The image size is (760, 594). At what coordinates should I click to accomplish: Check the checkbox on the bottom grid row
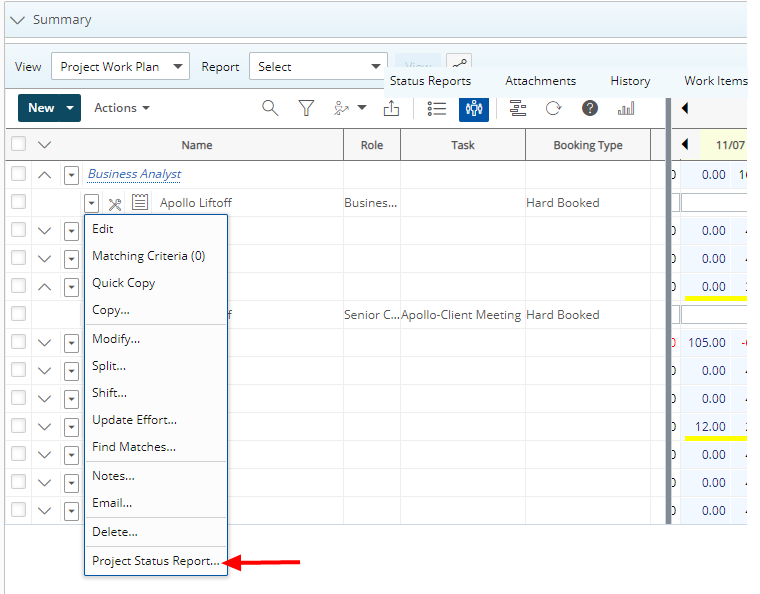point(18,509)
